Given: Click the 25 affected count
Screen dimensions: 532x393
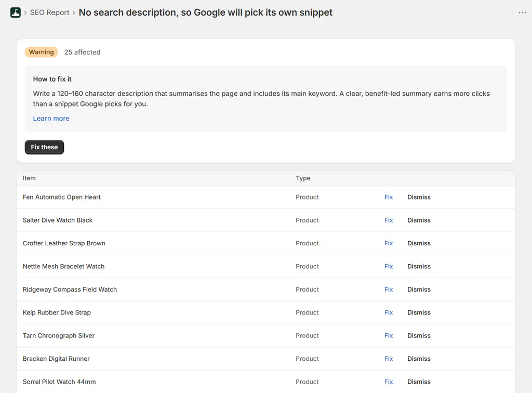Looking at the screenshot, I should coord(83,53).
